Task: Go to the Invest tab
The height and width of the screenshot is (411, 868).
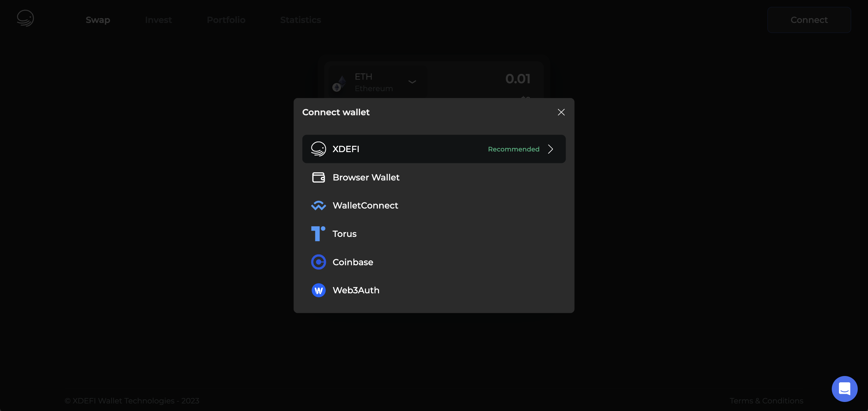Action: coord(158,20)
